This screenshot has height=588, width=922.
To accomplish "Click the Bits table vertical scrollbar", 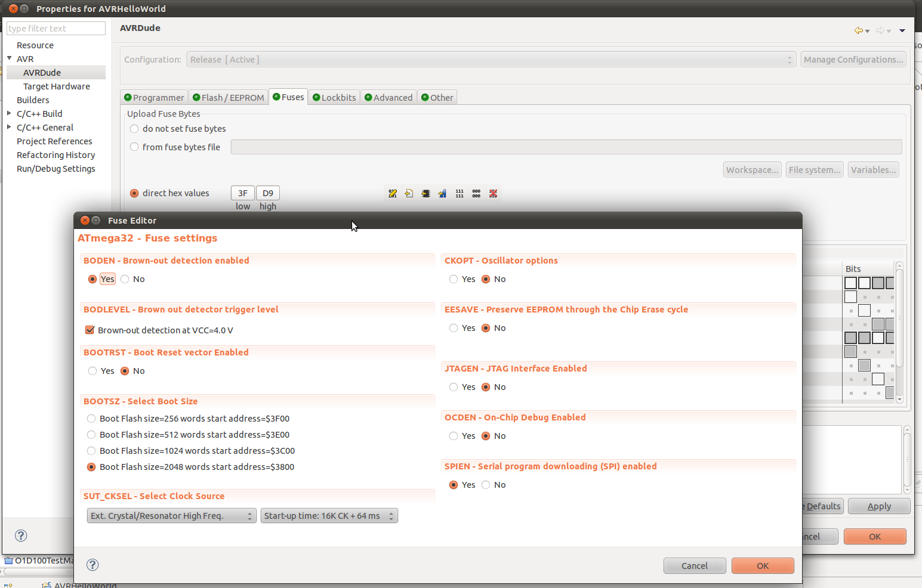I will pyautogui.click(x=899, y=332).
